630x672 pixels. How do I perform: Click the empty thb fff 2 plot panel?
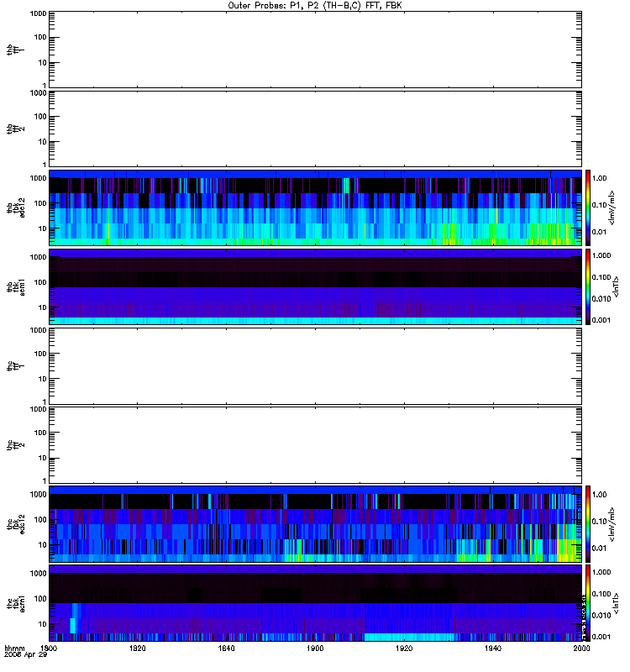pyautogui.click(x=315, y=129)
